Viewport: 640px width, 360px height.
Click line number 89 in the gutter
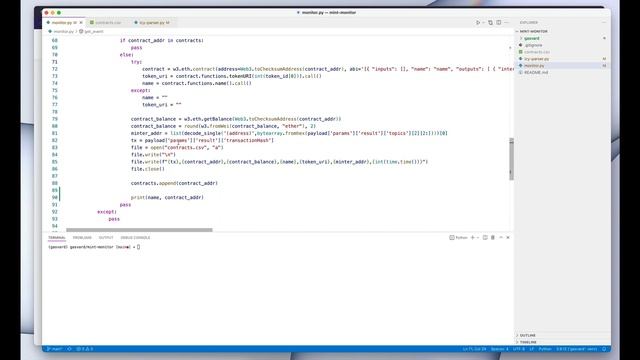click(x=55, y=190)
